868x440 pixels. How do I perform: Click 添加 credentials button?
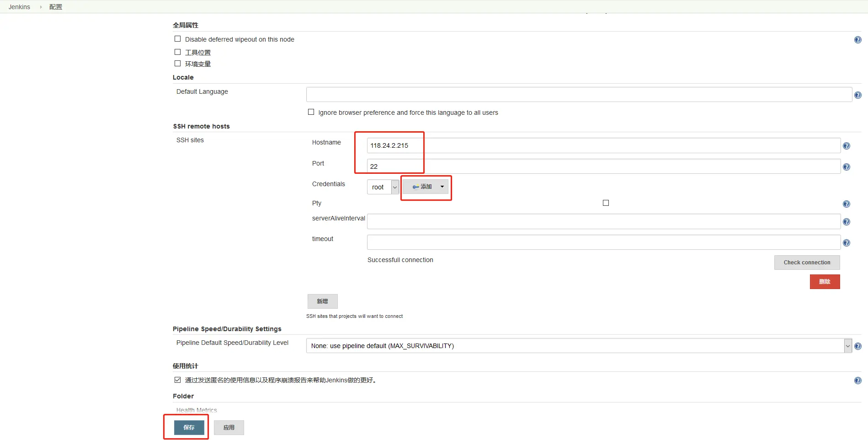point(425,187)
